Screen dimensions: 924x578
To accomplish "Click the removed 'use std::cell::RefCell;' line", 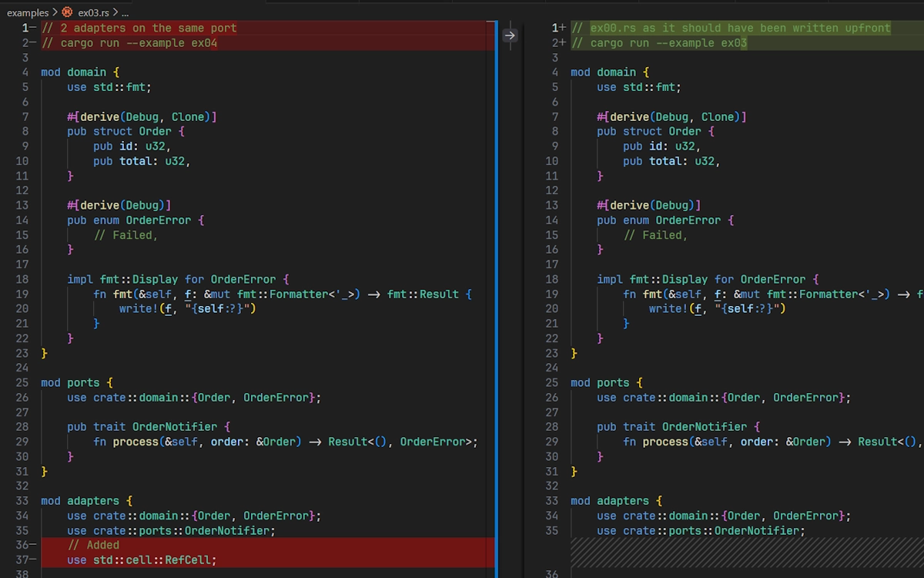I will point(142,560).
